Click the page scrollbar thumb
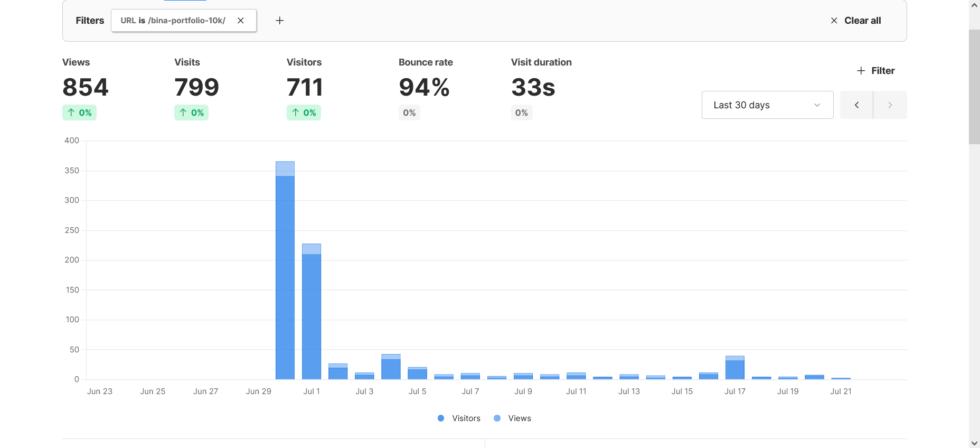980x448 pixels. [x=974, y=87]
